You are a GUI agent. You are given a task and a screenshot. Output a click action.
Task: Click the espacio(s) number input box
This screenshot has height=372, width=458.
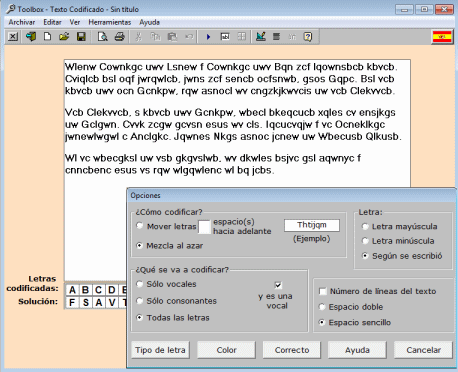point(204,227)
